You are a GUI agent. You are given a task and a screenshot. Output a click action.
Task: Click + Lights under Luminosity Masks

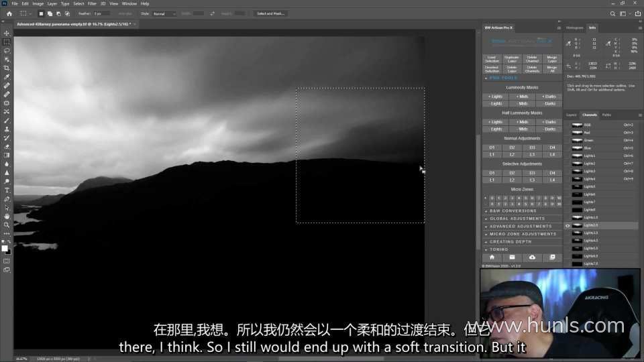click(495, 97)
